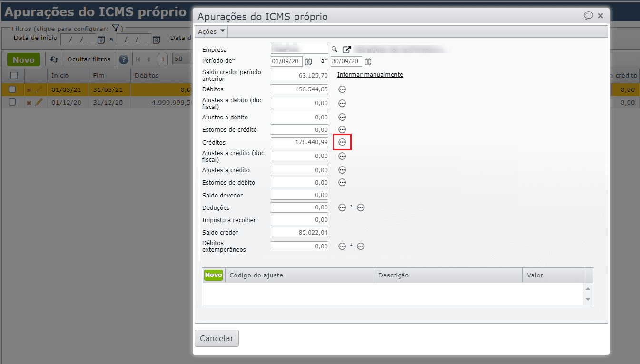Open the Créditos detail ellipsis highlighted in red
640x364 pixels.
coord(342,141)
